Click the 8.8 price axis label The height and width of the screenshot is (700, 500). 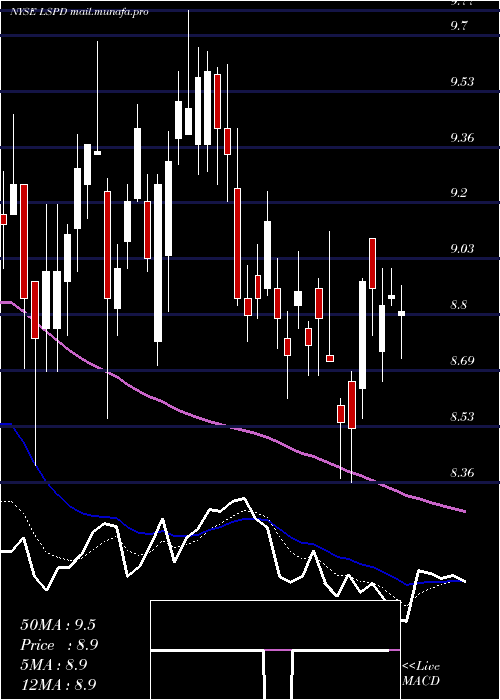pos(459,305)
